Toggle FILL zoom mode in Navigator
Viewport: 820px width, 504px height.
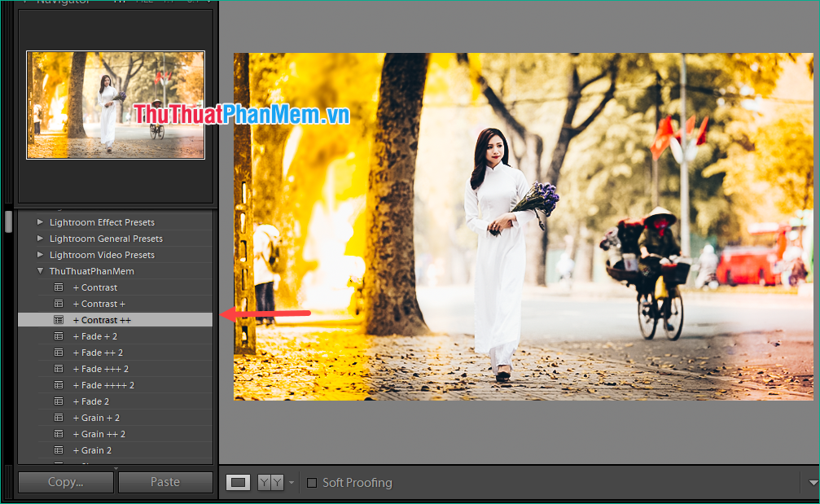point(147,2)
